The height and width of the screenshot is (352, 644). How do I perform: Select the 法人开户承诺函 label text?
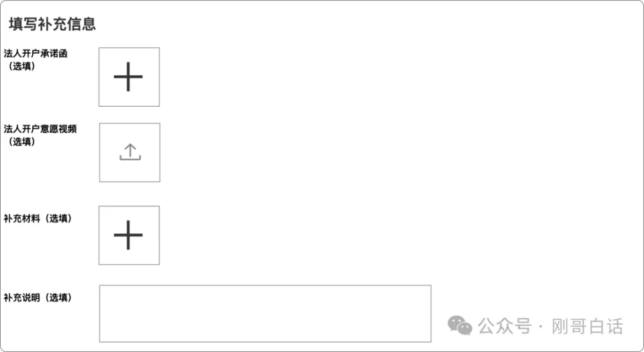[36, 54]
